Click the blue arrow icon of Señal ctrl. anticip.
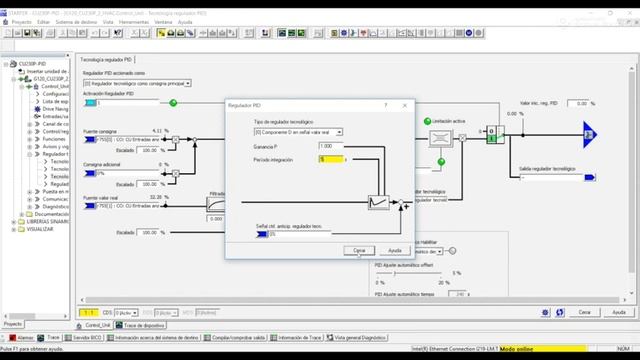Screen dimensions: 640x360 tap(262, 234)
